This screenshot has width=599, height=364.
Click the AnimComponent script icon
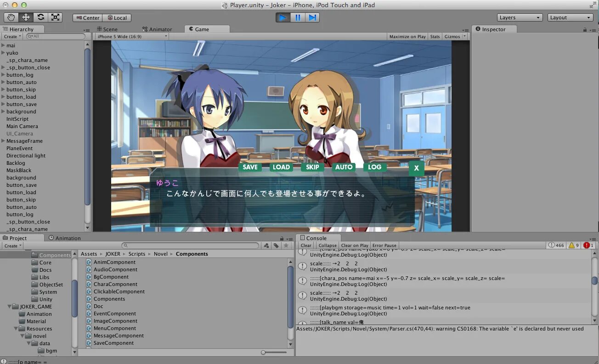pyautogui.click(x=89, y=262)
